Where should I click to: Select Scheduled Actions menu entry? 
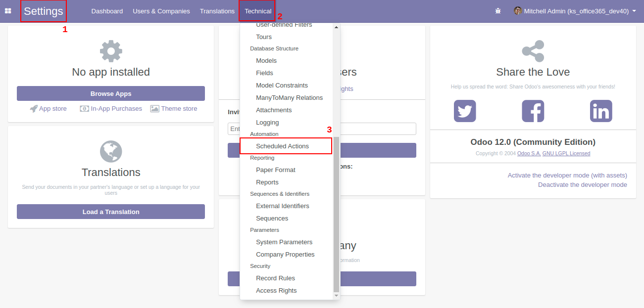282,146
